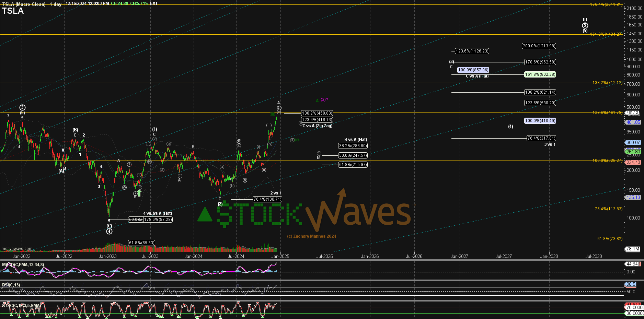Click the 200.0%(1213.98) extension box
The width and height of the screenshot is (644, 319).
click(x=539, y=46)
